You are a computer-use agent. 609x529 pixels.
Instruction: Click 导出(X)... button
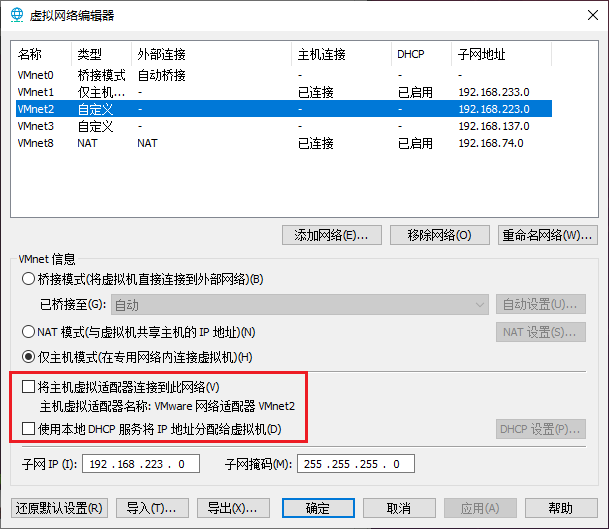[233, 508]
